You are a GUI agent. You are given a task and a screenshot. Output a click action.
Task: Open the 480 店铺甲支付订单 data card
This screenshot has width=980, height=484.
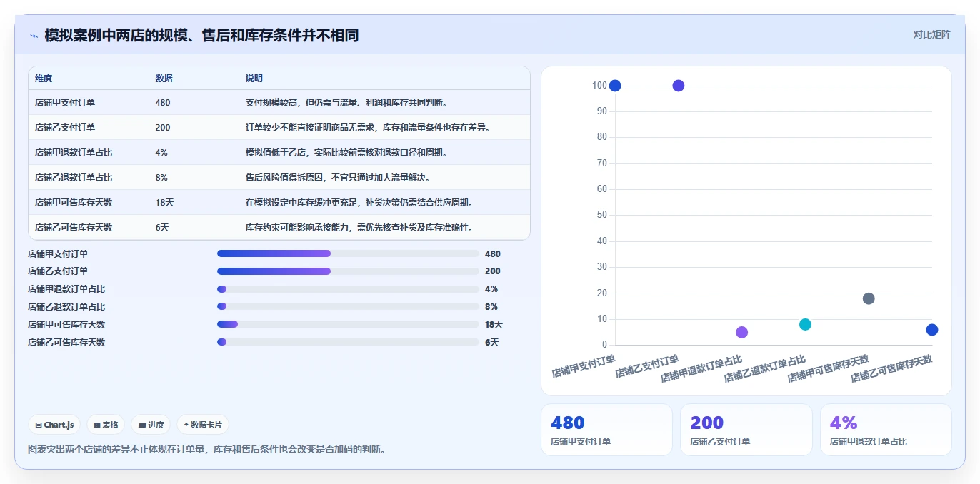click(x=606, y=430)
